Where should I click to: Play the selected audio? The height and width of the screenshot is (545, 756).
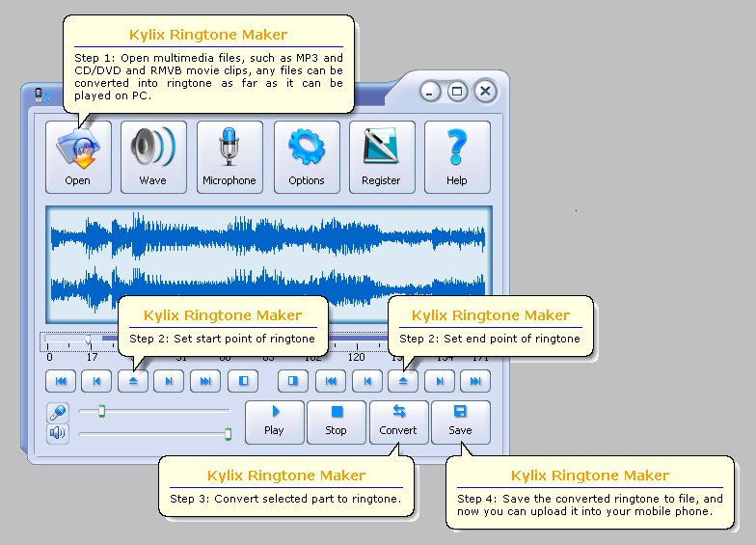pos(275,422)
